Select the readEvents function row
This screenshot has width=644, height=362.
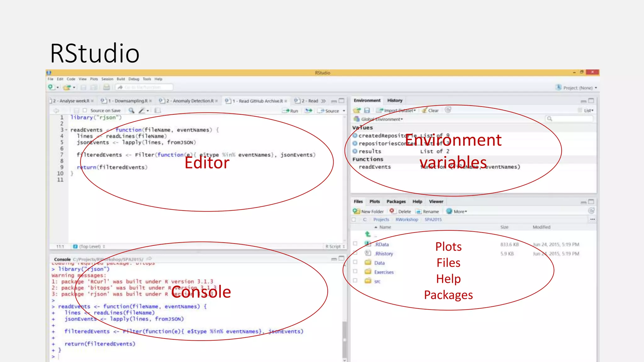(x=473, y=167)
